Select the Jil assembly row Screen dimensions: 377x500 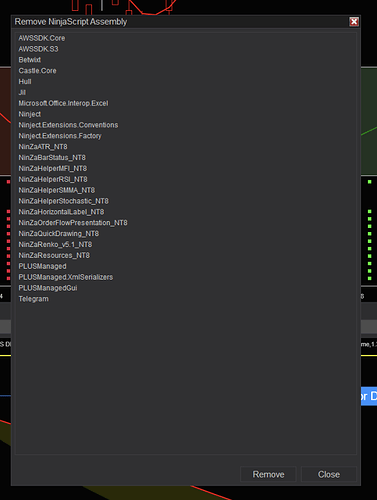pos(22,92)
